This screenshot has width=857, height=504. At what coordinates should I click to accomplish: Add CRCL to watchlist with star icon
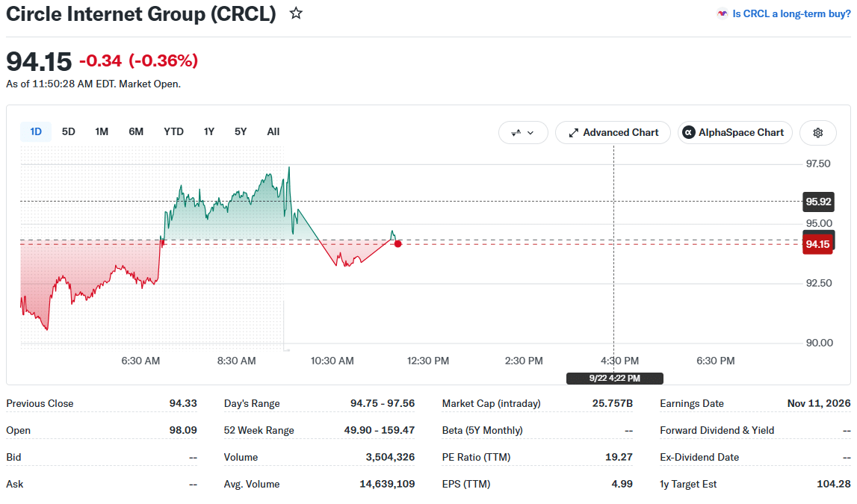click(x=296, y=13)
